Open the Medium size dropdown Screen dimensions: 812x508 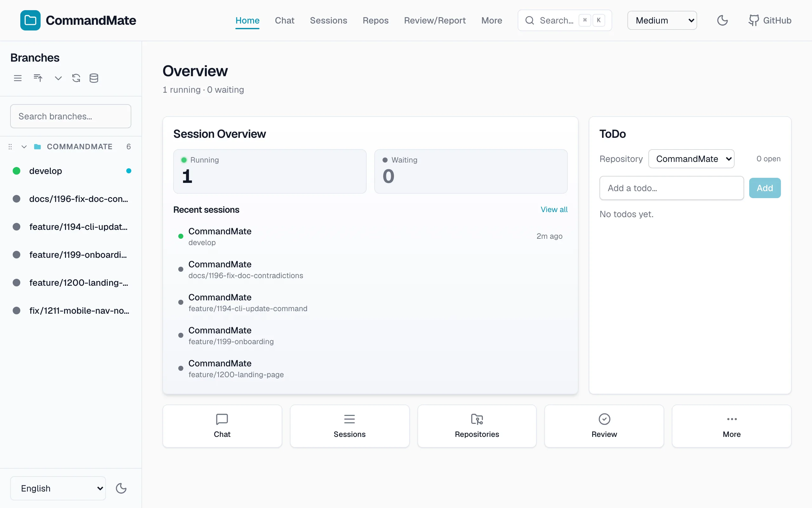click(x=662, y=21)
